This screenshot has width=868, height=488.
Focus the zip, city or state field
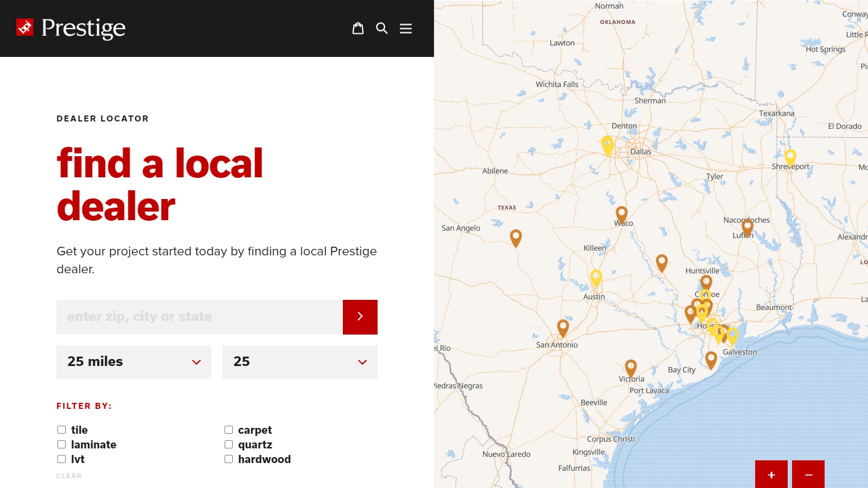[200, 317]
